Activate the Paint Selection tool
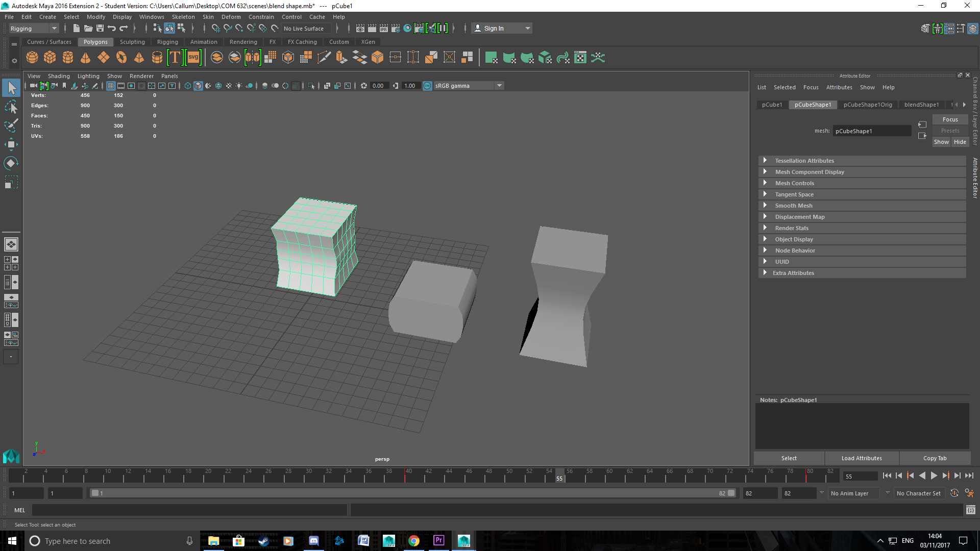Screen dimensions: 980x551 (11, 126)
